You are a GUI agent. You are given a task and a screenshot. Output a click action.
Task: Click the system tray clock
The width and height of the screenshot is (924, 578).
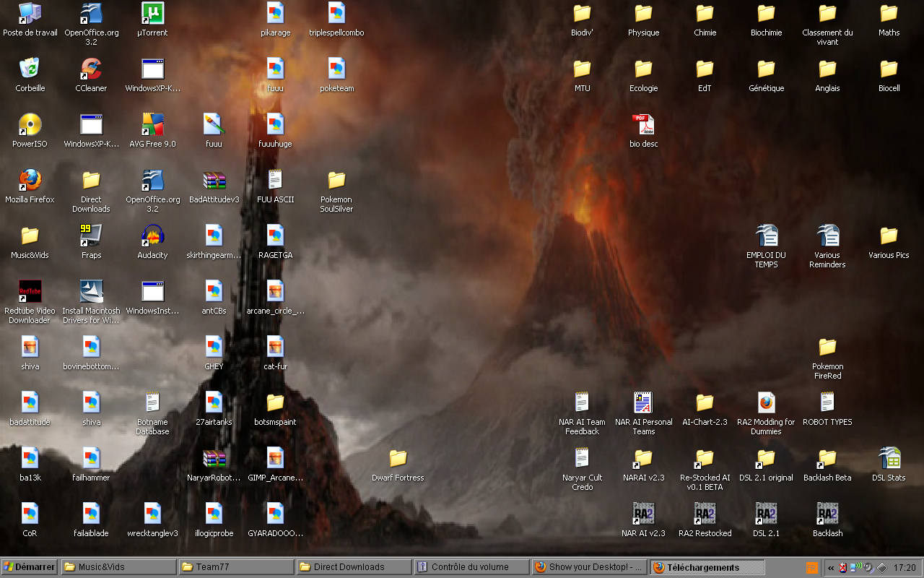[x=905, y=568]
